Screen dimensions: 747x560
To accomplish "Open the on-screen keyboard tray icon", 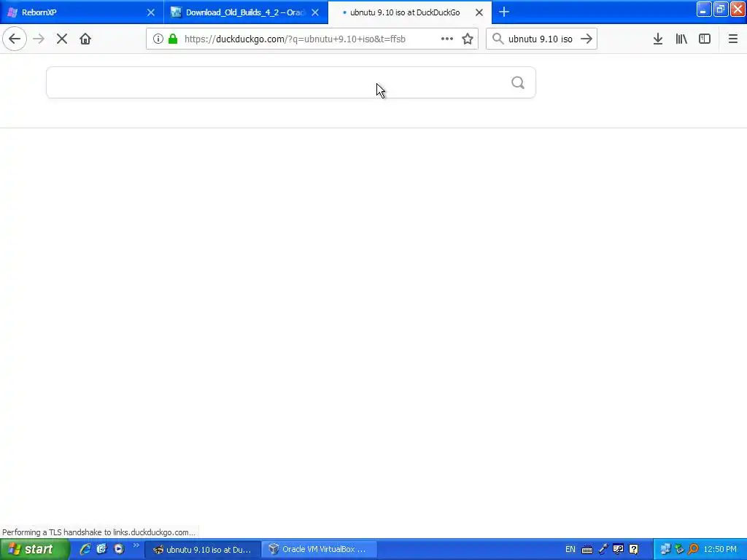I will (587, 550).
